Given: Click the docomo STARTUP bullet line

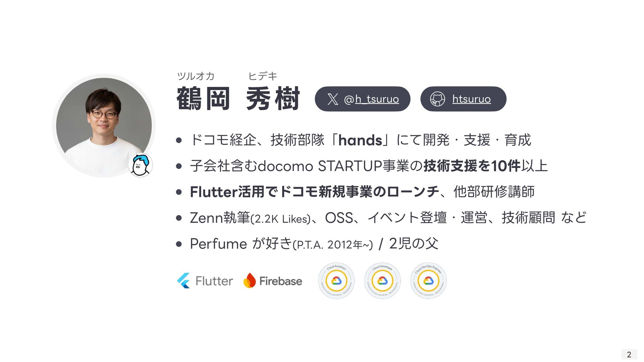Looking at the screenshot, I should tap(369, 166).
